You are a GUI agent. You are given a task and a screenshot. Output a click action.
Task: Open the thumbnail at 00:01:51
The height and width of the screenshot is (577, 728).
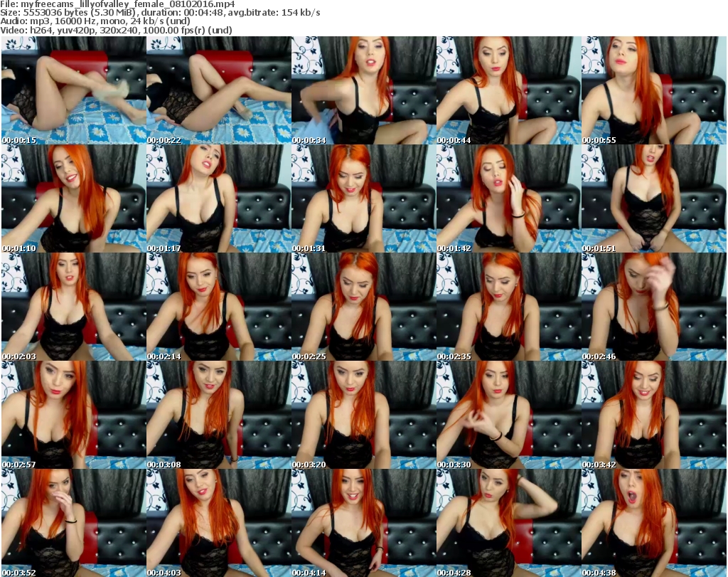pos(653,198)
